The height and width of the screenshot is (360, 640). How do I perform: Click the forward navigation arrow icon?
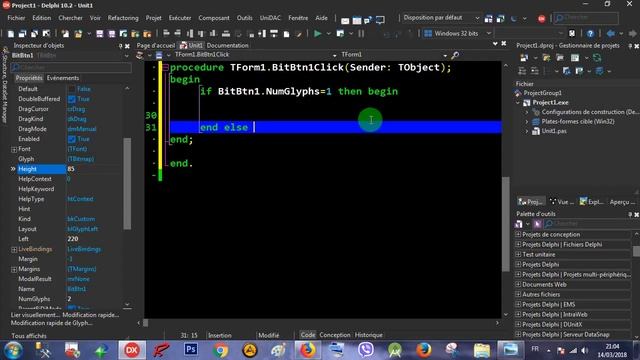(632, 33)
